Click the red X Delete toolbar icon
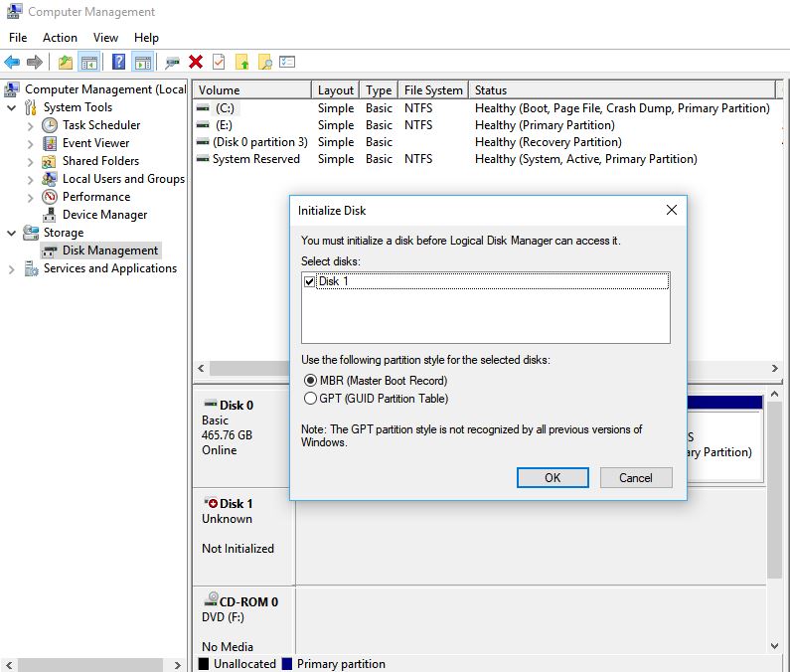Viewport: 790px width, 672px height. coord(196,62)
